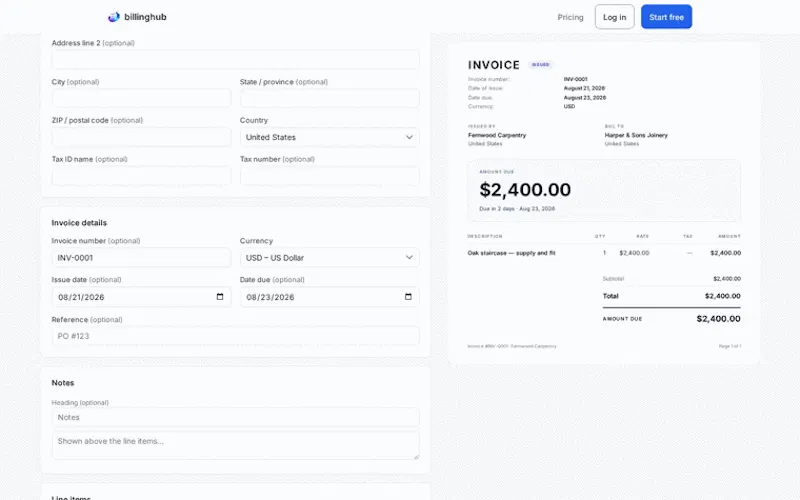Click the Start free button
The image size is (800, 500).
666,17
